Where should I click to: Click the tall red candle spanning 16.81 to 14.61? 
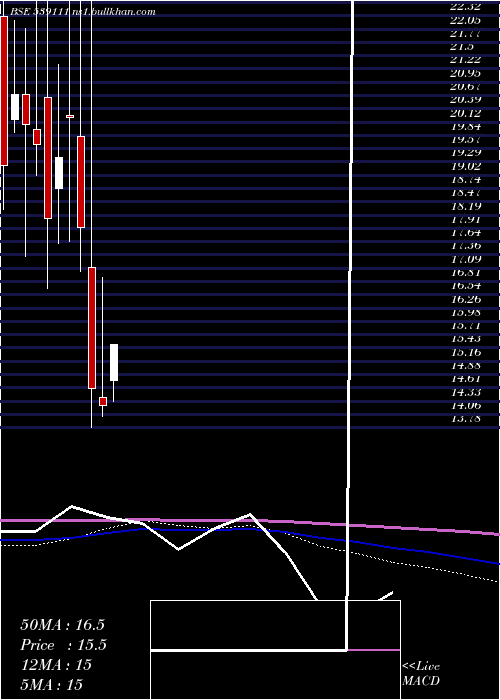click(92, 328)
